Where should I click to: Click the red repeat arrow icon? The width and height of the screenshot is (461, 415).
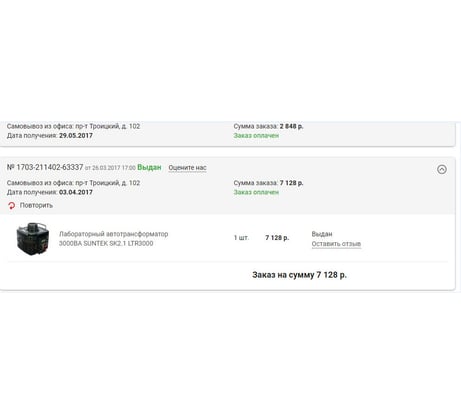pos(12,206)
